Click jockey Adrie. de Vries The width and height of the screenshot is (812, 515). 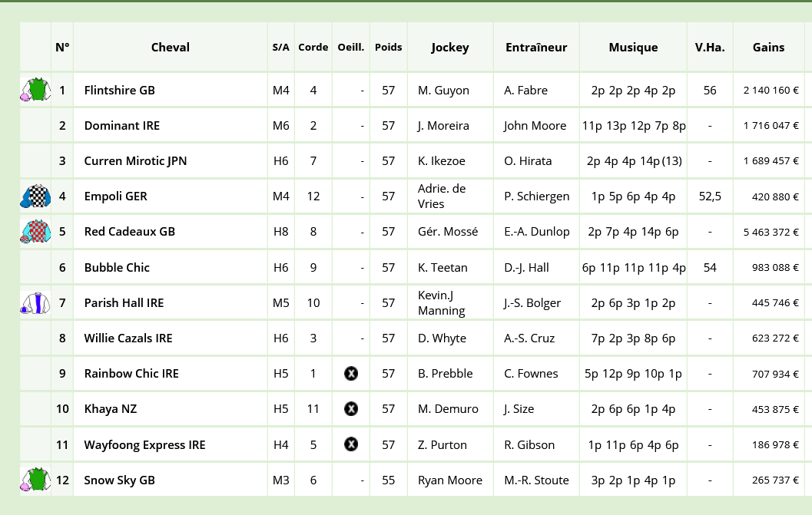click(442, 196)
